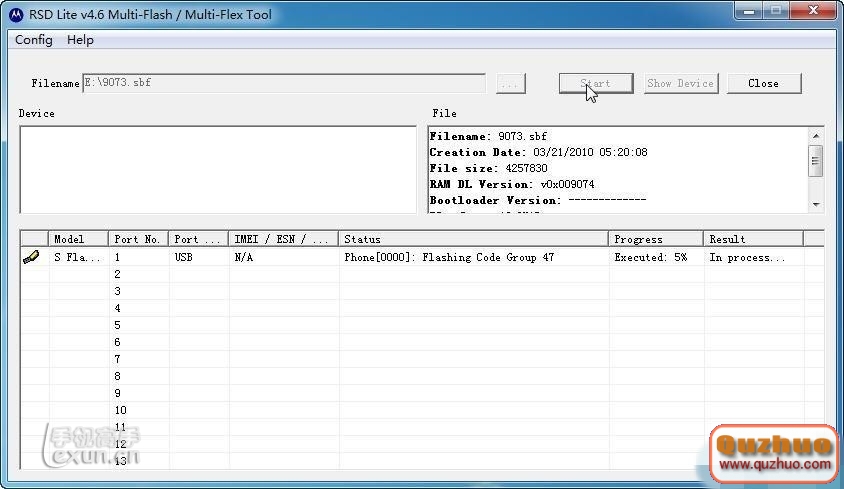
Task: Minimize the RSD Lite window
Action: coord(749,11)
